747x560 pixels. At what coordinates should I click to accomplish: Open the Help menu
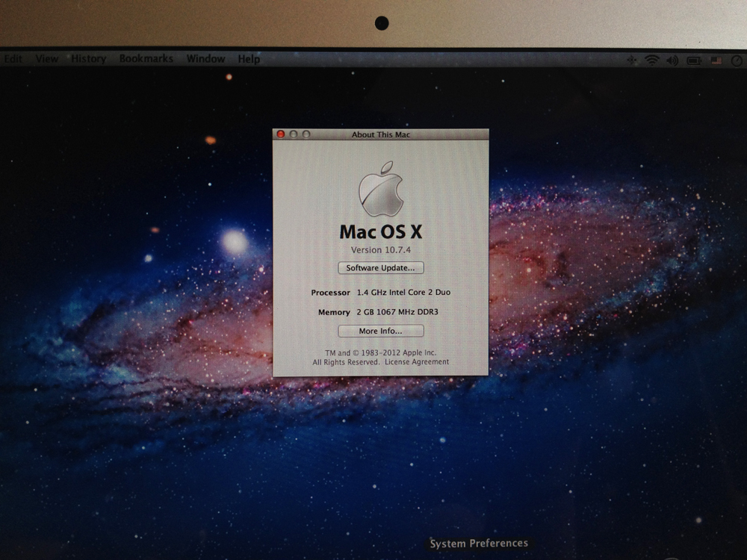coord(249,58)
